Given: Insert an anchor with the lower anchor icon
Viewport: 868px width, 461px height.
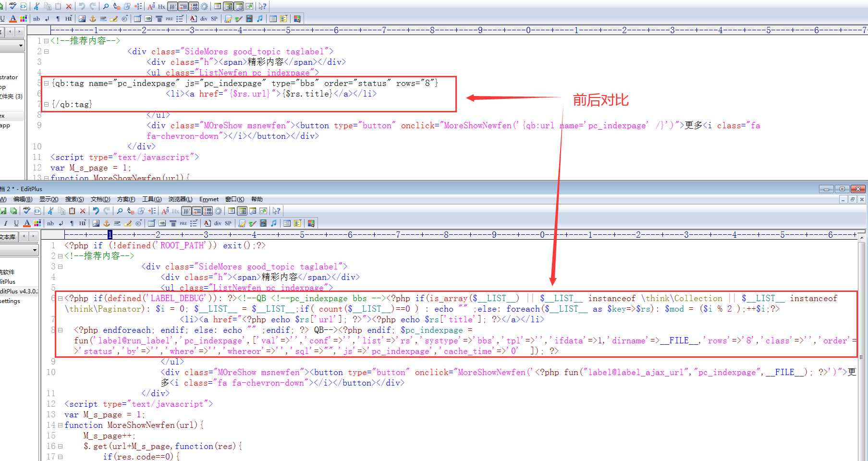Looking at the screenshot, I should [x=107, y=223].
